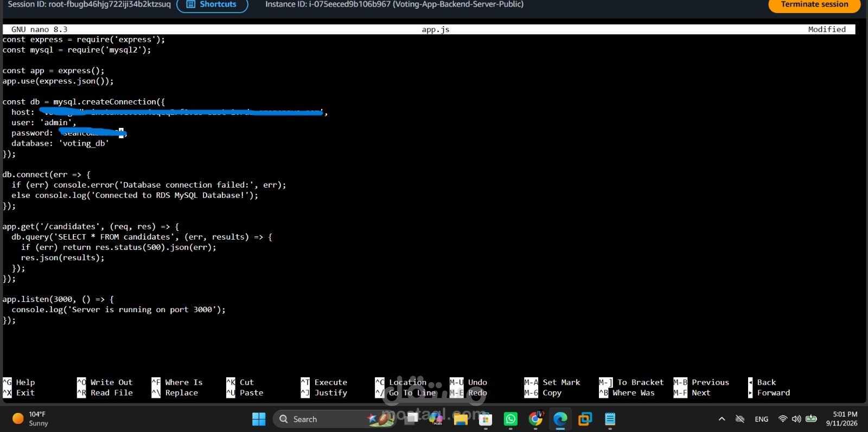Open Task View icon in taskbar
Image resolution: width=868 pixels, height=432 pixels.
tap(412, 418)
